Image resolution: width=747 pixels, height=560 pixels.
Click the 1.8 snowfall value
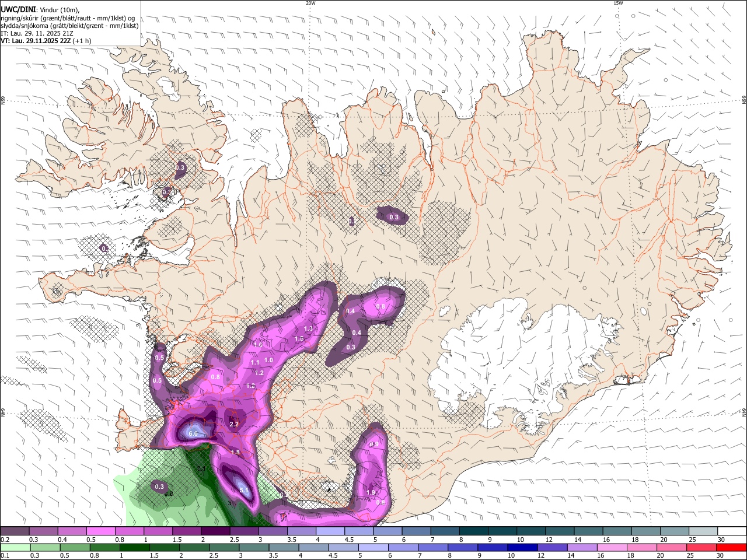click(x=235, y=452)
